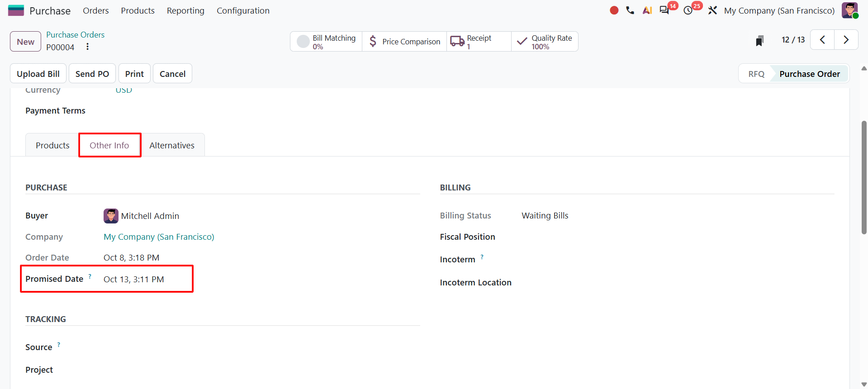Open the Bill Matching 0% stat button
The width and height of the screenshot is (868, 389).
(x=326, y=42)
